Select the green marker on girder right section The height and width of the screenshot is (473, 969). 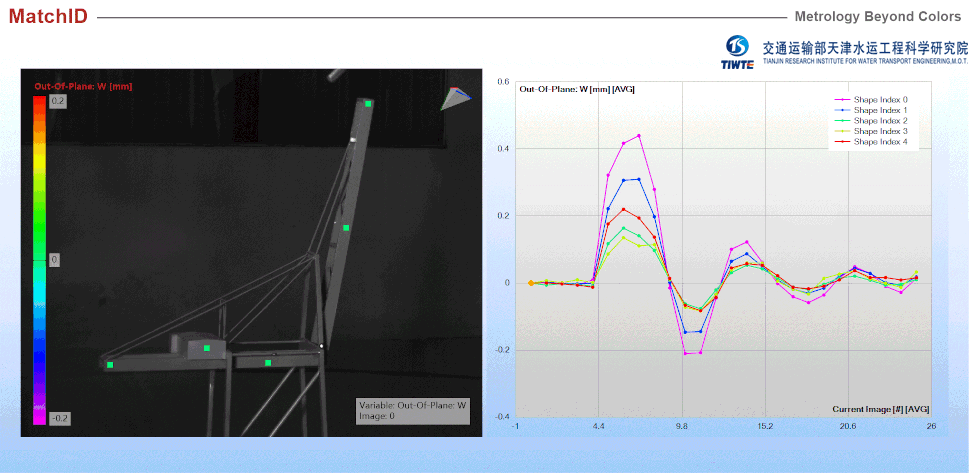tap(268, 363)
